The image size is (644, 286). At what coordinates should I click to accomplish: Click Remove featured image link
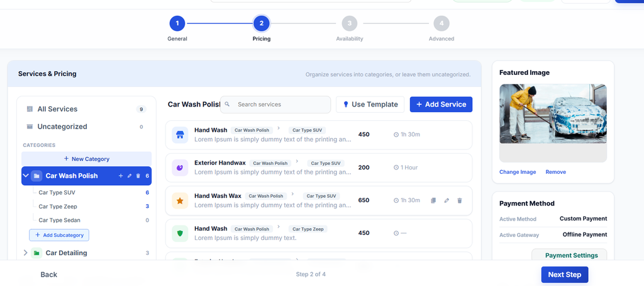click(556, 172)
